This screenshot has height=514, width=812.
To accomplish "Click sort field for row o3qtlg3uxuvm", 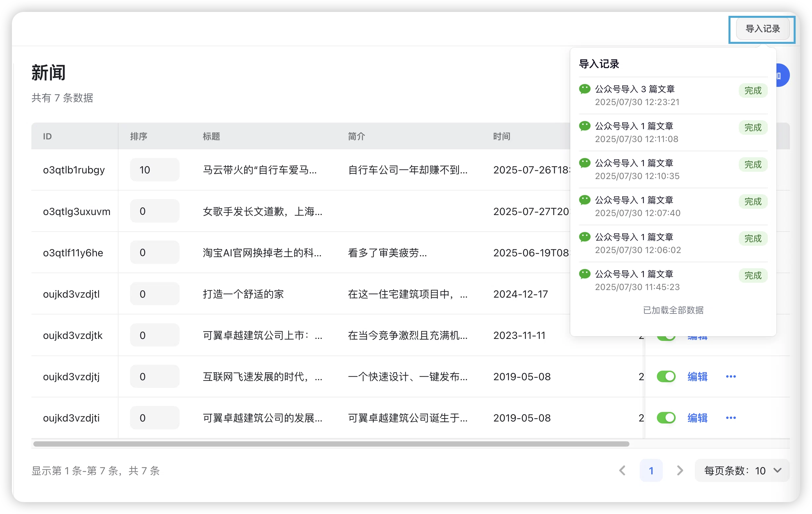I will tap(155, 211).
